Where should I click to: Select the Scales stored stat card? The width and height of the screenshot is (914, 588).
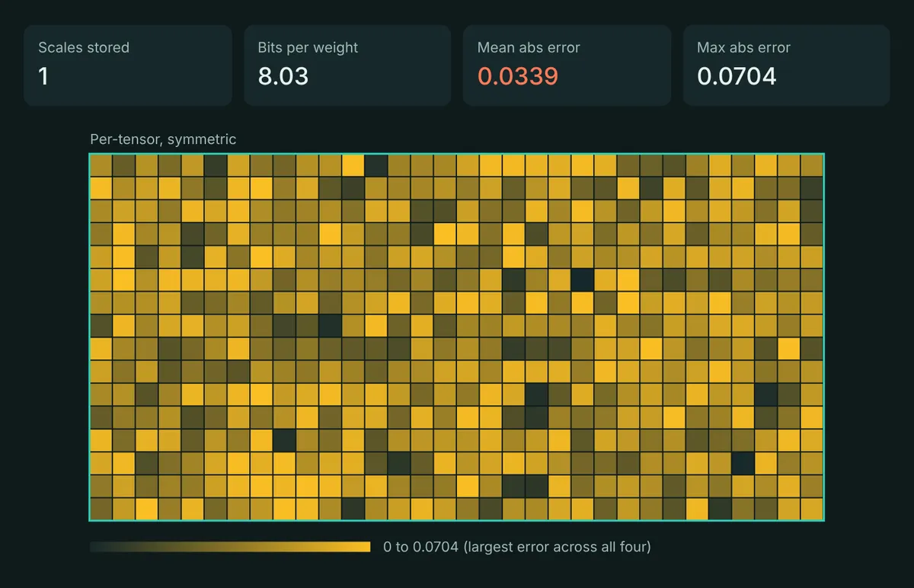[128, 66]
